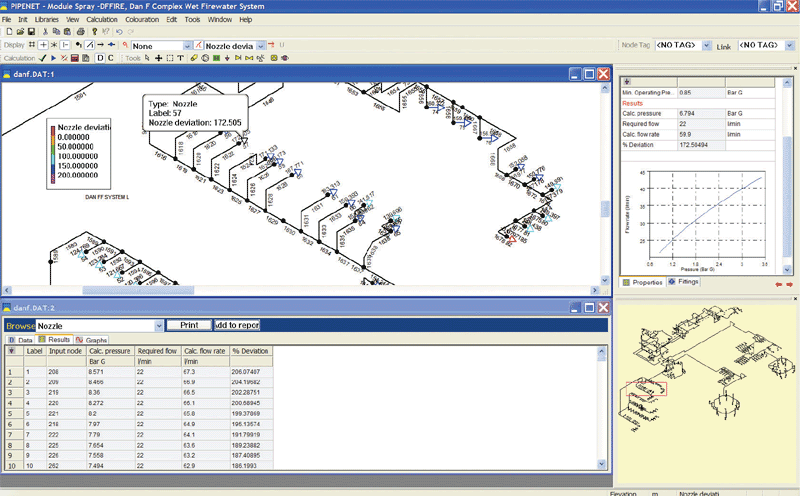Click the Calc. pressure column header
The width and height of the screenshot is (800, 496).
tap(110, 351)
